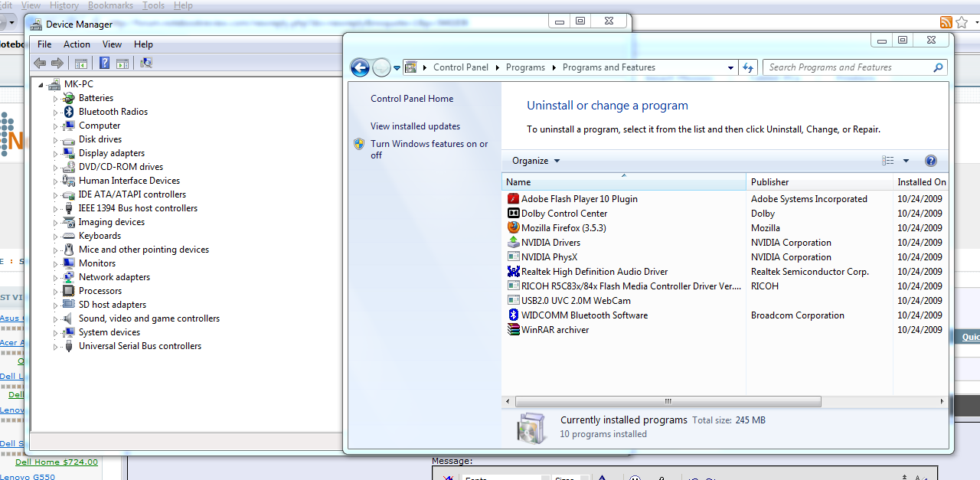
Task: Click the left arrow of horizontal scrollbar
Action: point(508,401)
